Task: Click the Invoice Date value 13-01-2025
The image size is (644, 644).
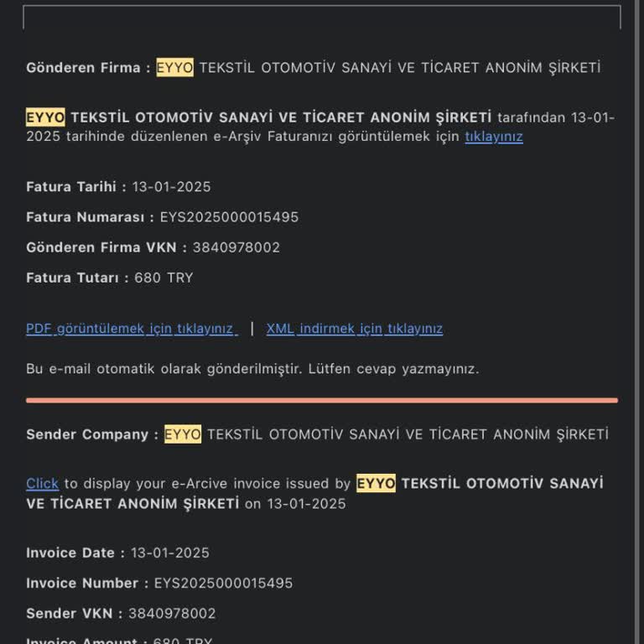Action: pyautogui.click(x=170, y=553)
